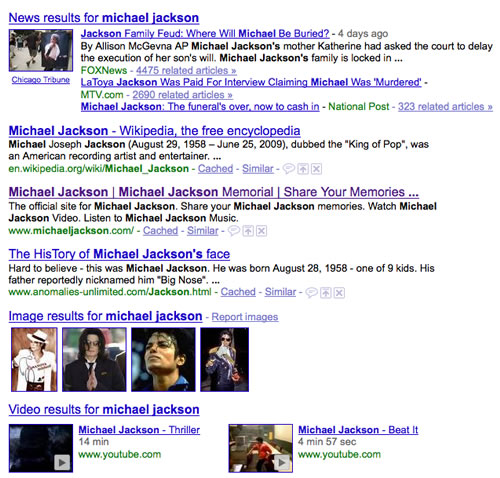
Task: Remove the Wikipedia result with X icon
Action: pyautogui.click(x=316, y=169)
